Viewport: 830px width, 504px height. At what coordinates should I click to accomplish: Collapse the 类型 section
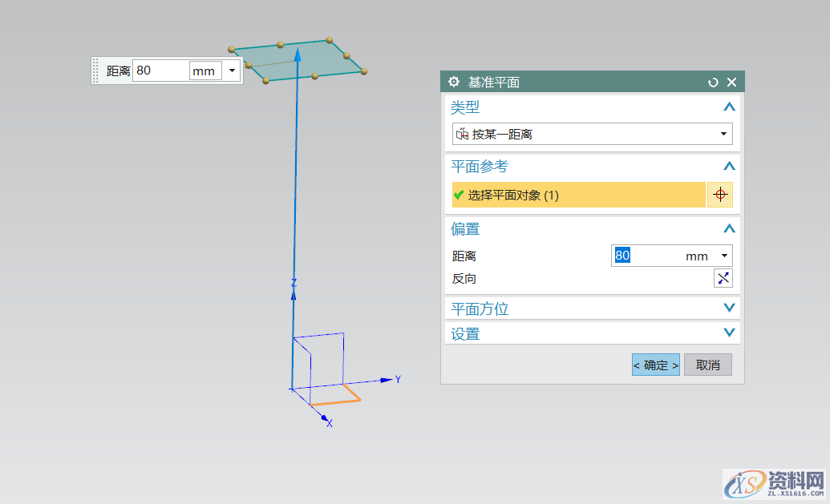[x=729, y=107]
